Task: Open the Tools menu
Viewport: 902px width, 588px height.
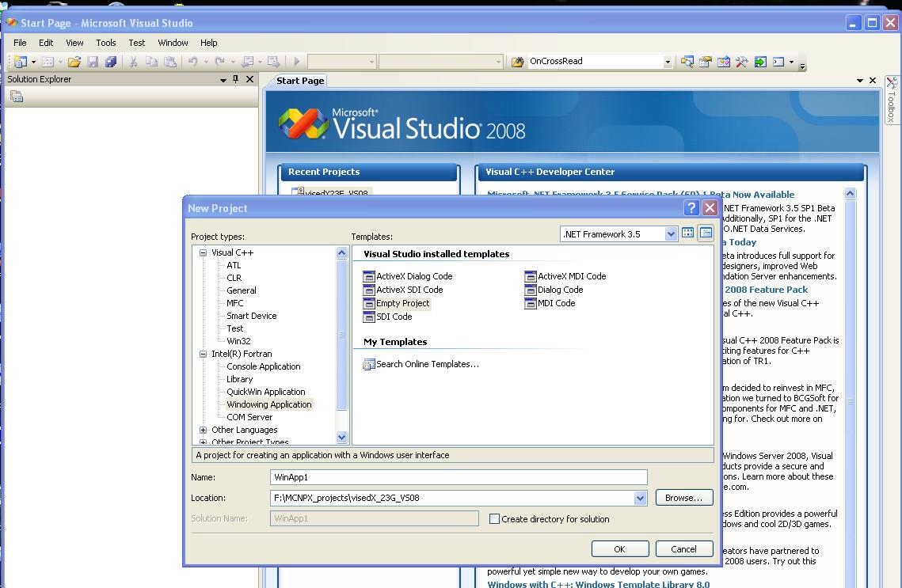Action: pos(106,43)
